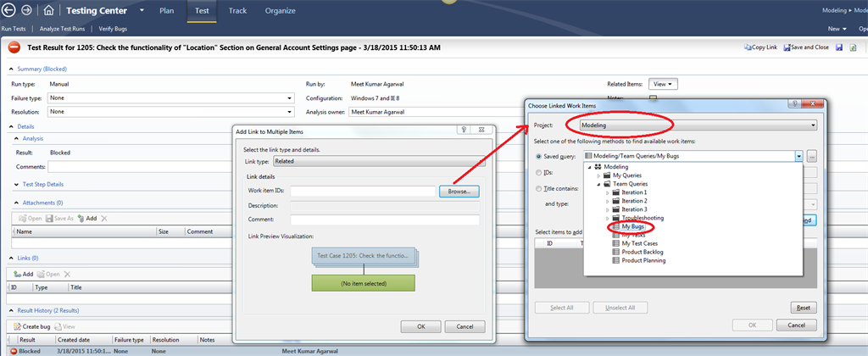Click Saved query dropdown arrow

pyautogui.click(x=798, y=156)
